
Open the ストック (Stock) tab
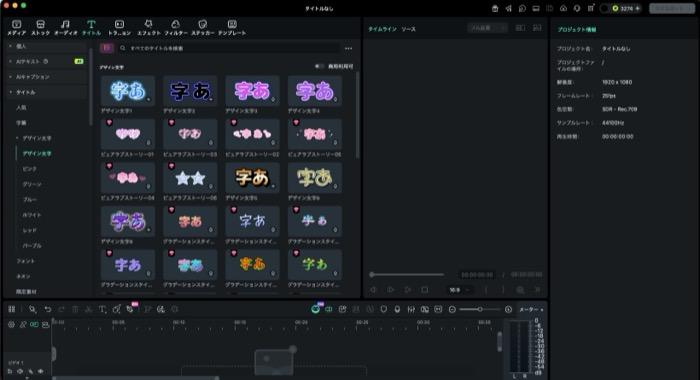40,28
